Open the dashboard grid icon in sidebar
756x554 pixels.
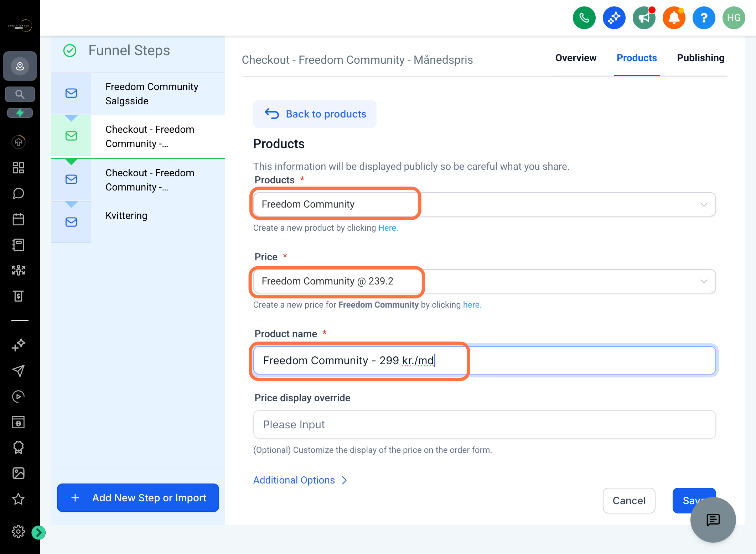(x=19, y=168)
